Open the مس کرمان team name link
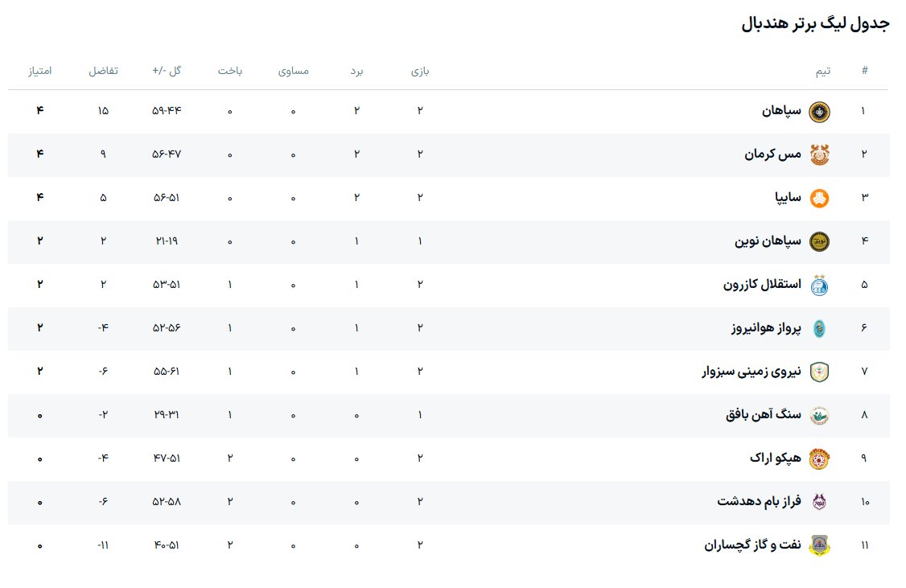Viewport: 906px width, 588px height. click(x=772, y=154)
